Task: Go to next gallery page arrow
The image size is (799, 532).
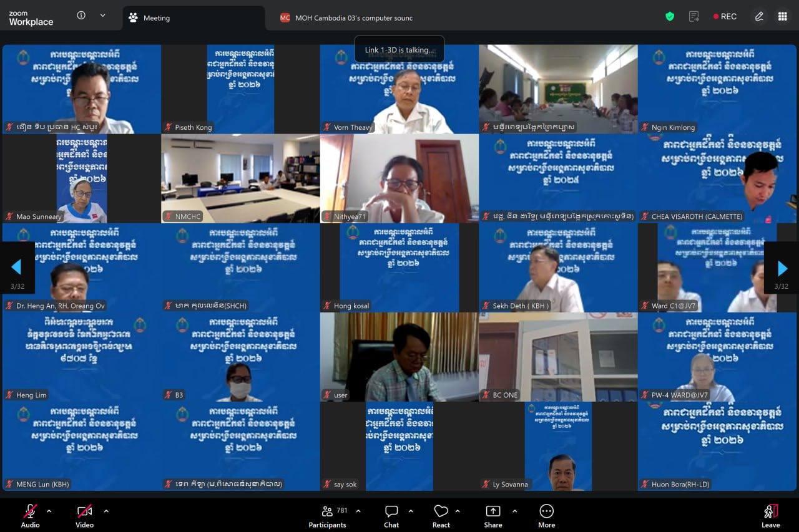Action: [782, 268]
